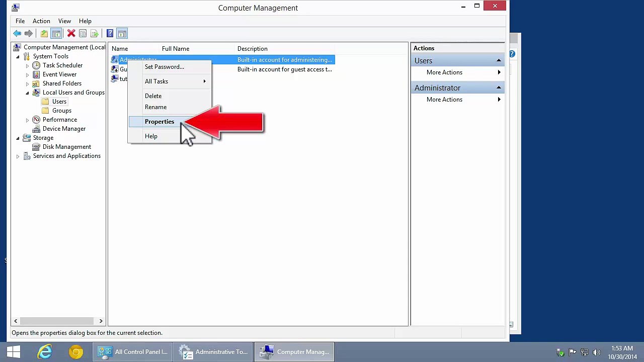Viewport: 644px width, 362px height.
Task: Open the Help menu in menu bar
Action: point(85,21)
